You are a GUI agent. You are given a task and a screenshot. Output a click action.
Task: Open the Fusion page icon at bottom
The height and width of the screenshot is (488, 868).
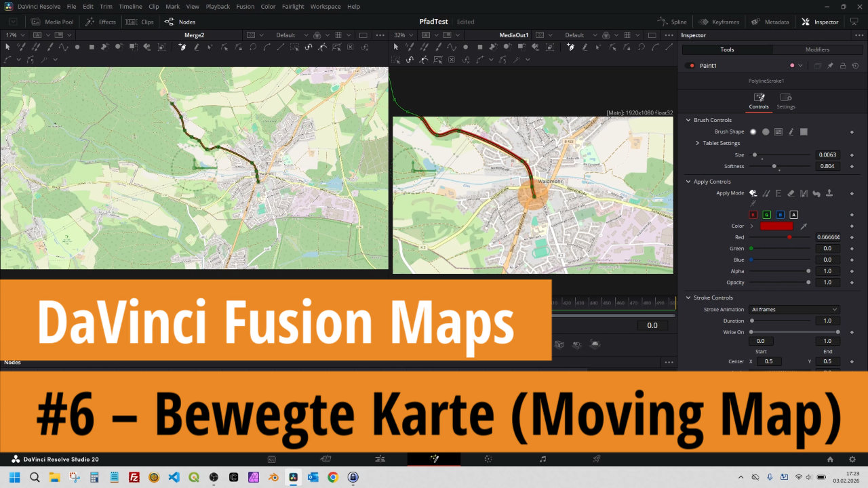tap(434, 459)
